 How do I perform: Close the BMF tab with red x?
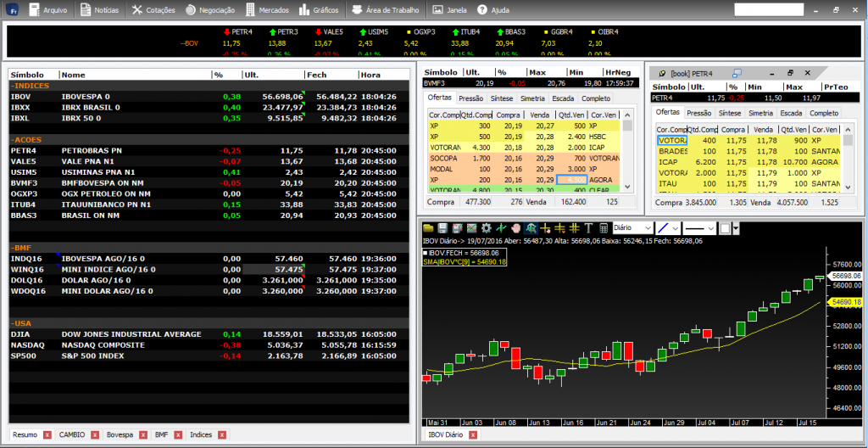[x=178, y=434]
